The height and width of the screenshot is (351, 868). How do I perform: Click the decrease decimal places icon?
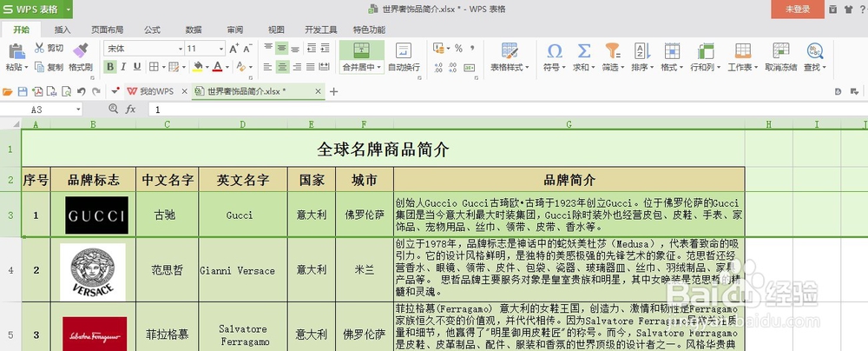click(x=453, y=67)
